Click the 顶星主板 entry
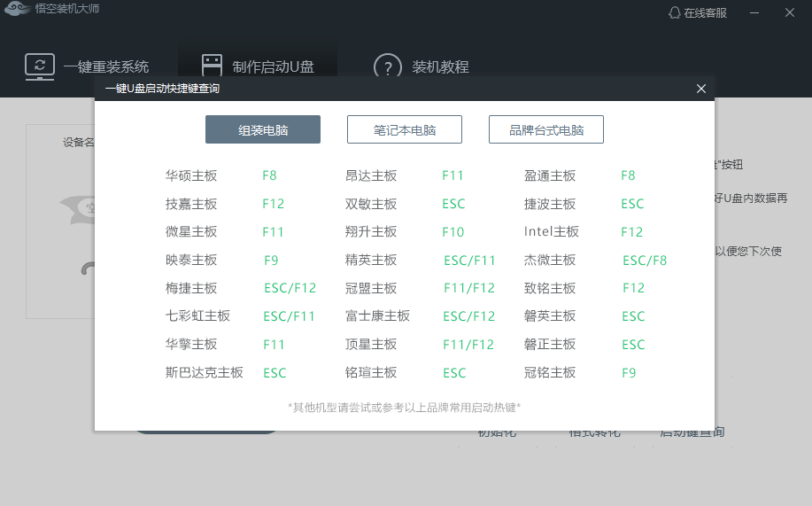Image resolution: width=812 pixels, height=506 pixels. point(371,344)
